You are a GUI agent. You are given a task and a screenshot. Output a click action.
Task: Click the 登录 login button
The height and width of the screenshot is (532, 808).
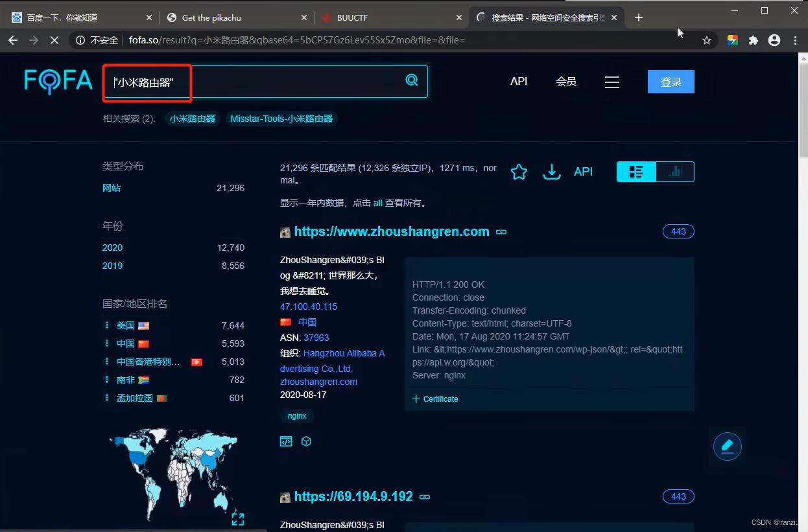pyautogui.click(x=671, y=82)
